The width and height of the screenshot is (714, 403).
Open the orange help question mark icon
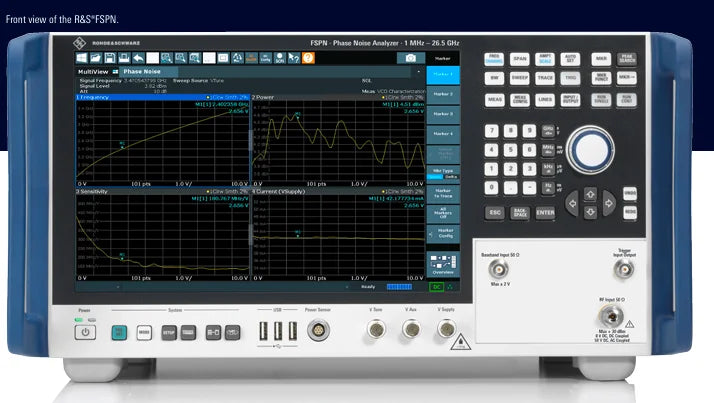click(308, 58)
